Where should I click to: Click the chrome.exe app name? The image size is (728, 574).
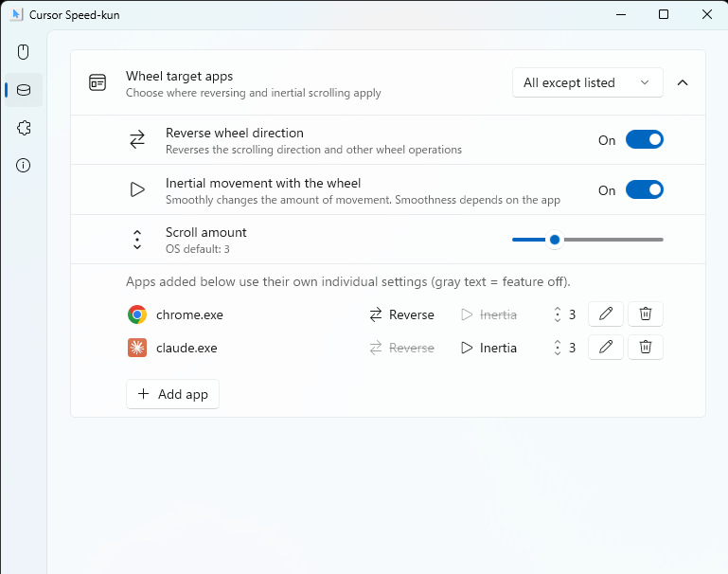pos(189,314)
